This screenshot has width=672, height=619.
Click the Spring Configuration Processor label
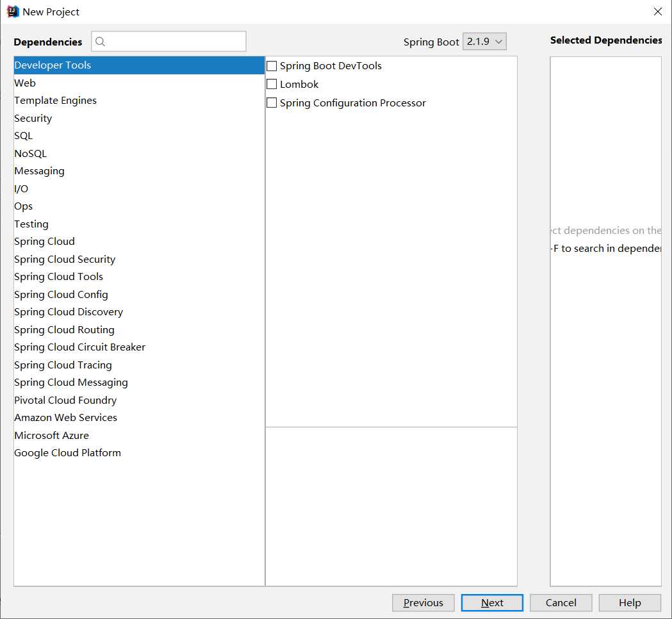353,103
